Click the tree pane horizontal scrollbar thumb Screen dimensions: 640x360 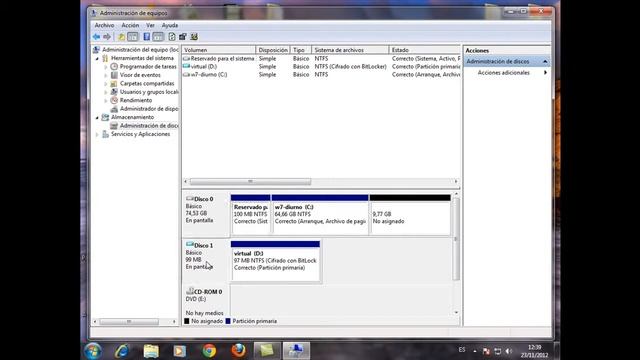click(x=129, y=322)
